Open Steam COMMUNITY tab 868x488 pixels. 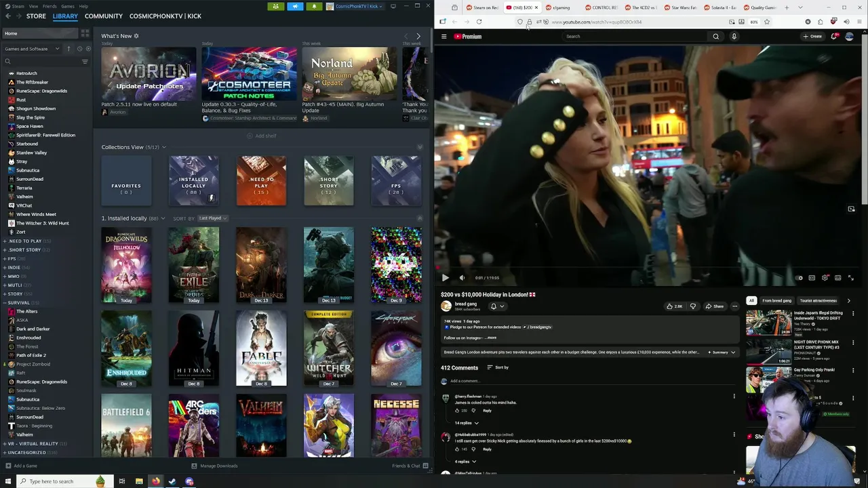(x=104, y=16)
